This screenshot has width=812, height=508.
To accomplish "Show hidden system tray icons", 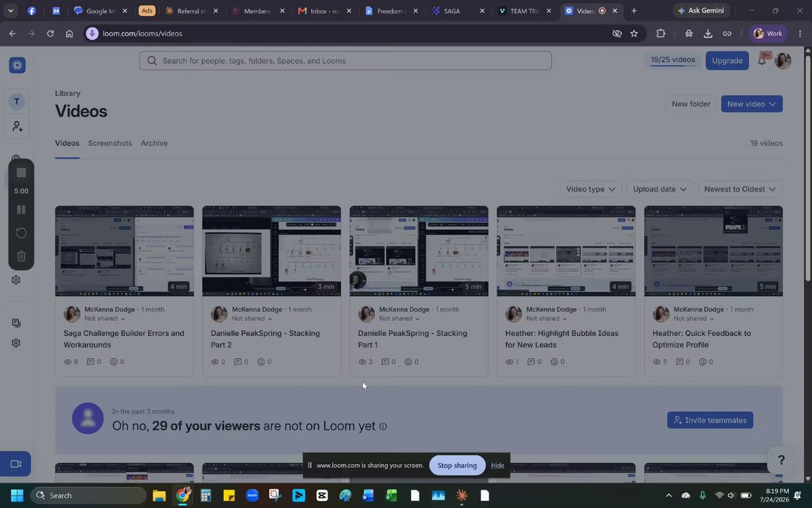I will tap(668, 495).
